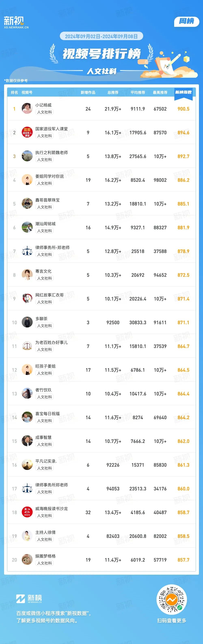
Task: Click the 威海晚报读书沙龙 red logo
Action: [x=27, y=512]
